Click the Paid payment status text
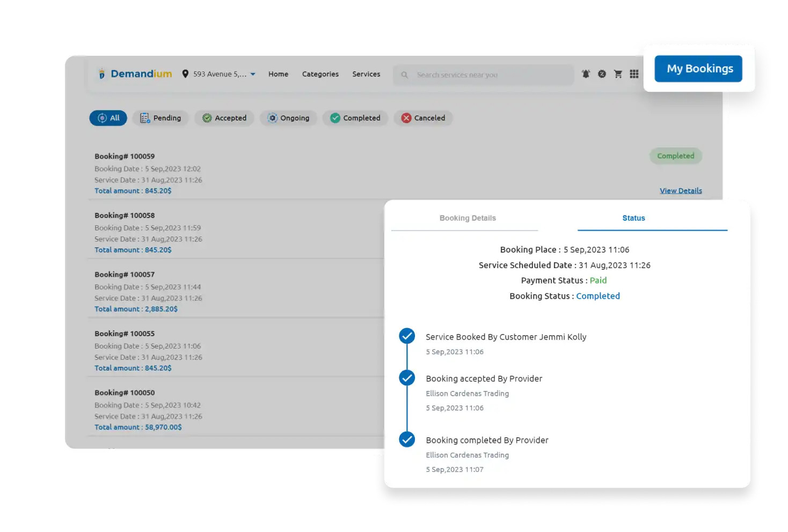 coord(598,280)
